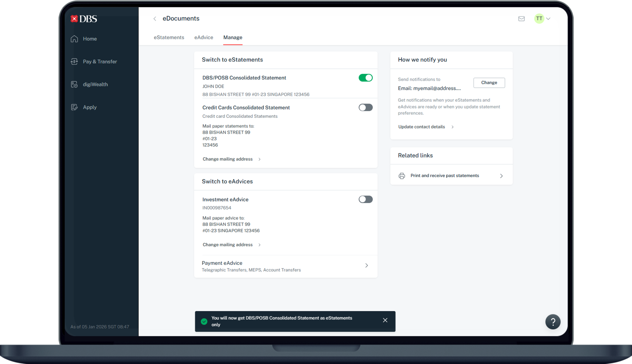This screenshot has height=364, width=632.
Task: Open Apply from the sidebar
Action: [89, 107]
